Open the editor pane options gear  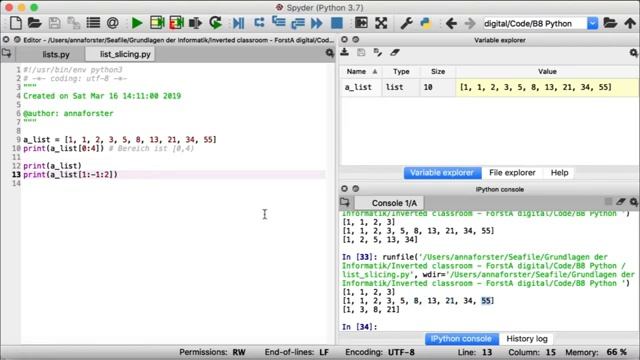click(x=329, y=53)
